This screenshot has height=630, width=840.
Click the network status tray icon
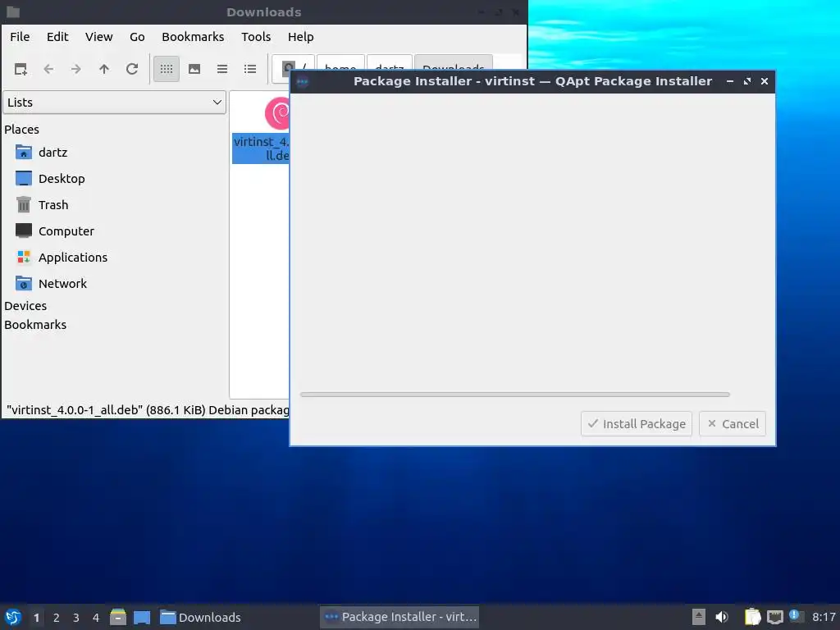click(775, 617)
